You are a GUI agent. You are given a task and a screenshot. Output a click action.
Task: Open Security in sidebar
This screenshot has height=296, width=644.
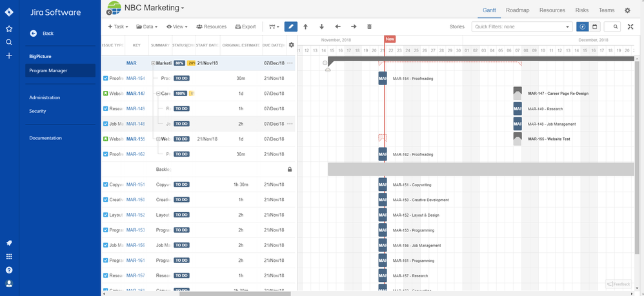coord(38,112)
